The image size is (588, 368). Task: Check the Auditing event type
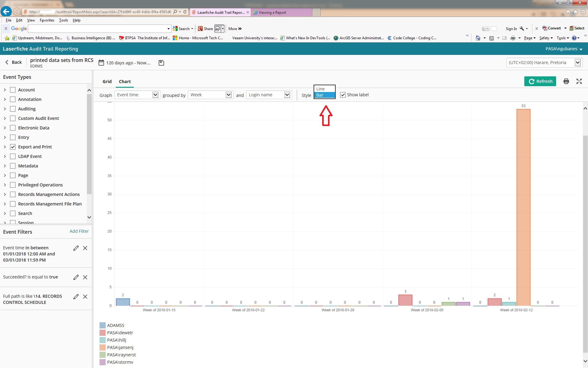pyautogui.click(x=13, y=109)
